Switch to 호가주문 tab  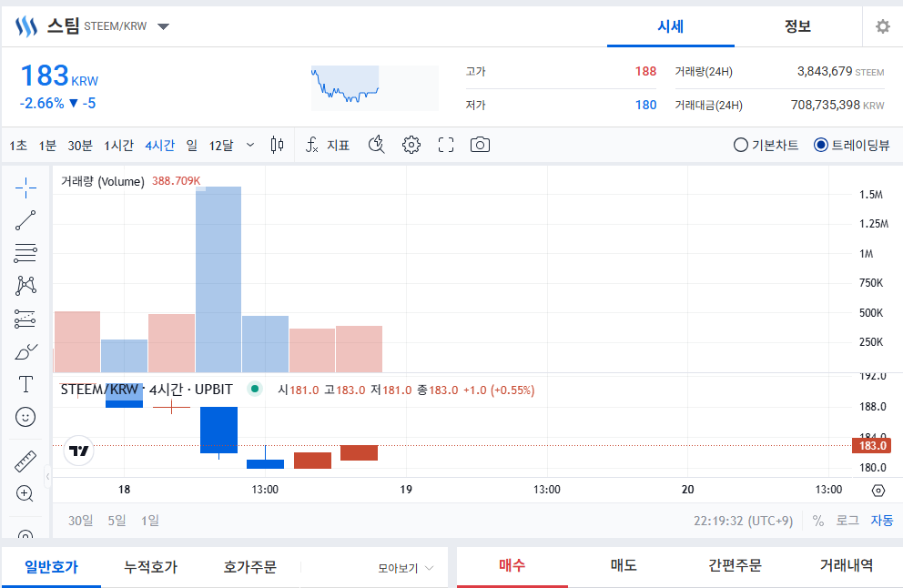point(250,567)
